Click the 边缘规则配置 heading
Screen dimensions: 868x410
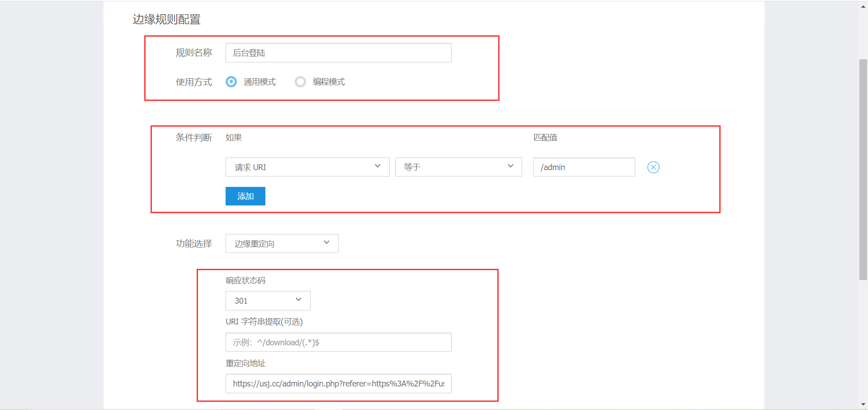tap(166, 19)
